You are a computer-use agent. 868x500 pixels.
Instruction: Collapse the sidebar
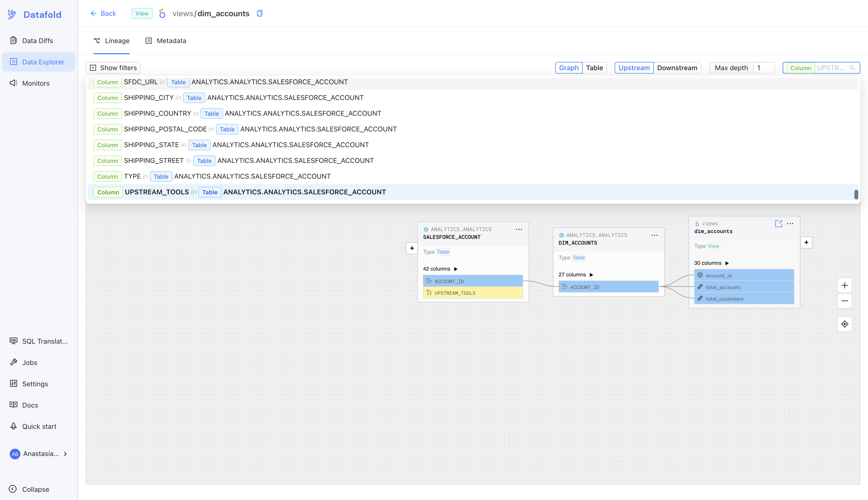29,489
